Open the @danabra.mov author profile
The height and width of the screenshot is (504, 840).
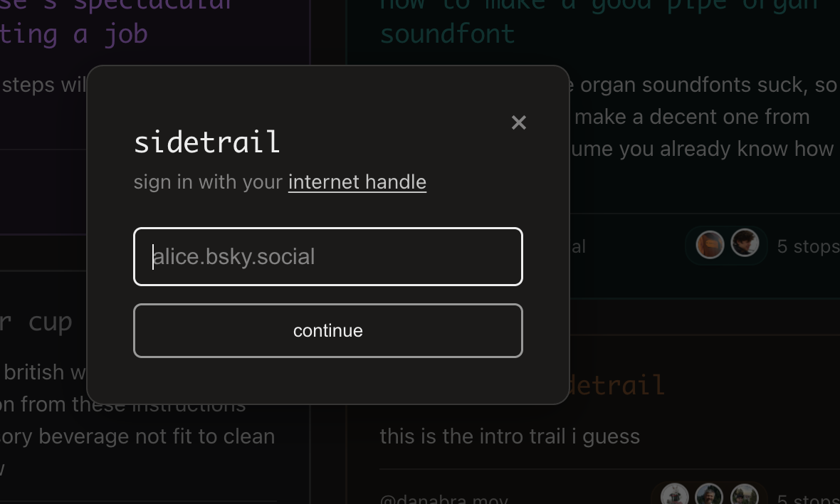click(x=443, y=499)
